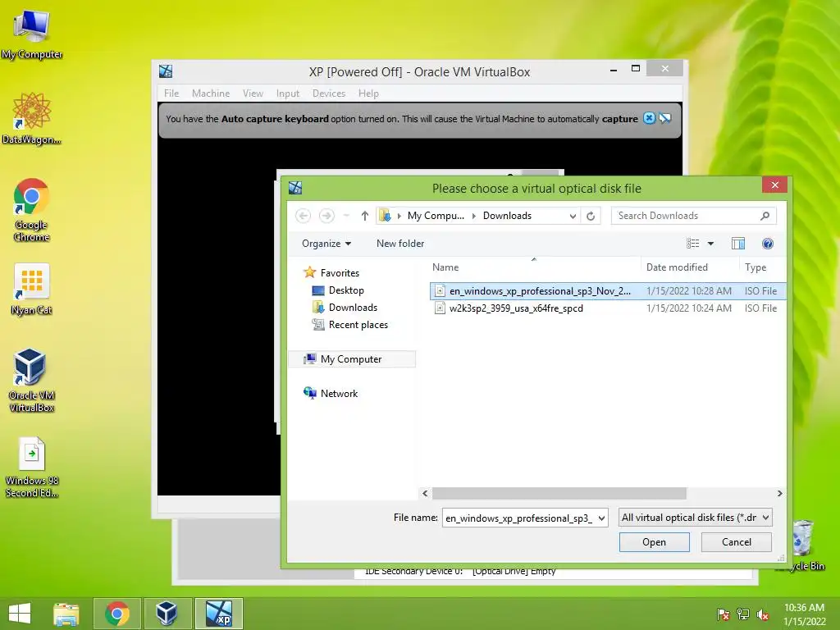This screenshot has height=630, width=840.
Task: Select w2k3sp2_3959_usa_x64fre_spcd ISO file
Action: click(608, 308)
